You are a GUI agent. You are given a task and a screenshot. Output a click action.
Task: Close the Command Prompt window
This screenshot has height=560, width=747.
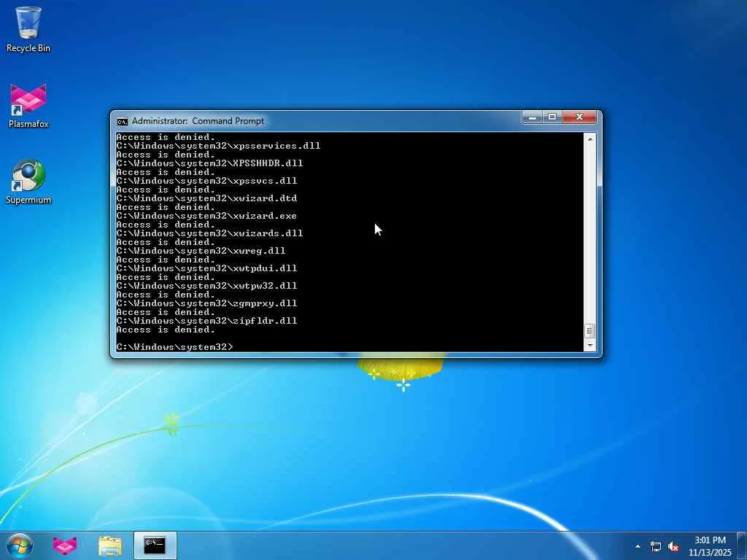tap(579, 117)
